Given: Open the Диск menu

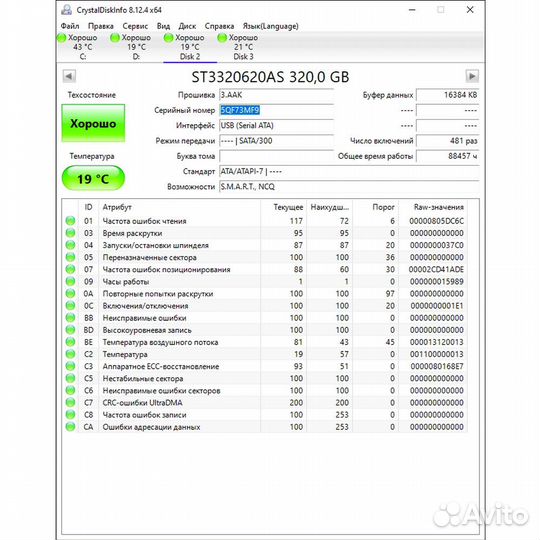Looking at the screenshot, I should tap(187, 26).
